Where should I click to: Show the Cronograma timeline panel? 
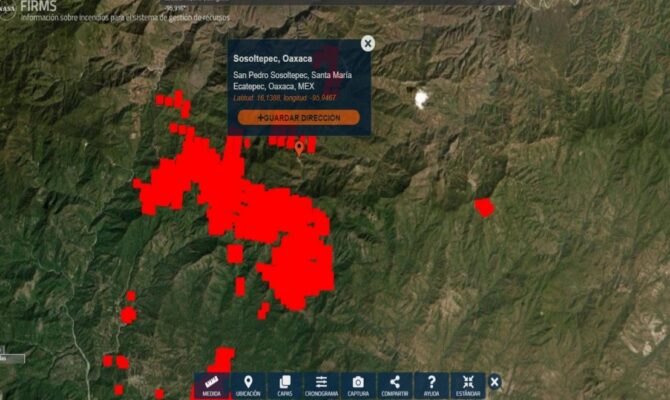322,386
